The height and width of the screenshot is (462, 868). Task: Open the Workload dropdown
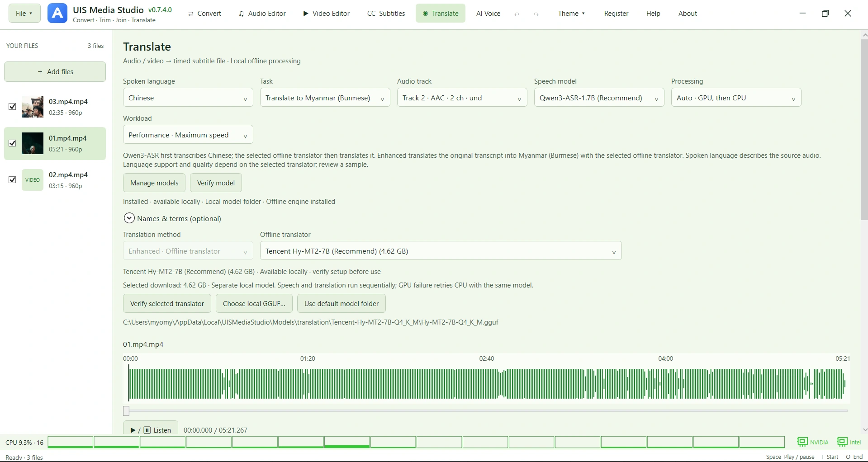[x=188, y=135]
